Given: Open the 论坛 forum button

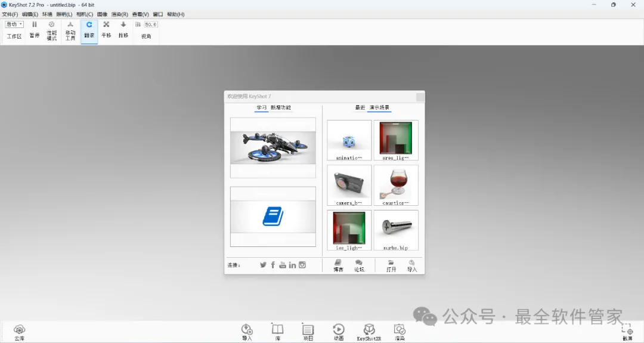Looking at the screenshot, I should [x=359, y=266].
